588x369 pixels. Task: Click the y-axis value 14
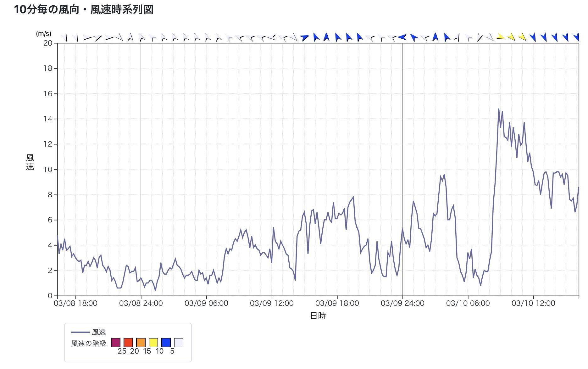[x=48, y=119]
